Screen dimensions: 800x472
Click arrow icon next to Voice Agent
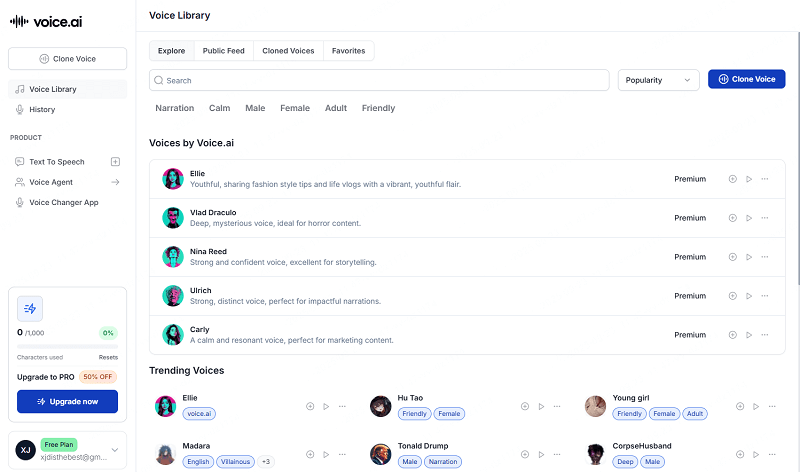pyautogui.click(x=115, y=182)
